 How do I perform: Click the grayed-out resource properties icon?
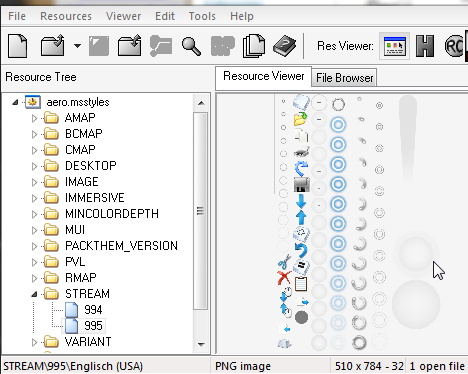[x=161, y=46]
